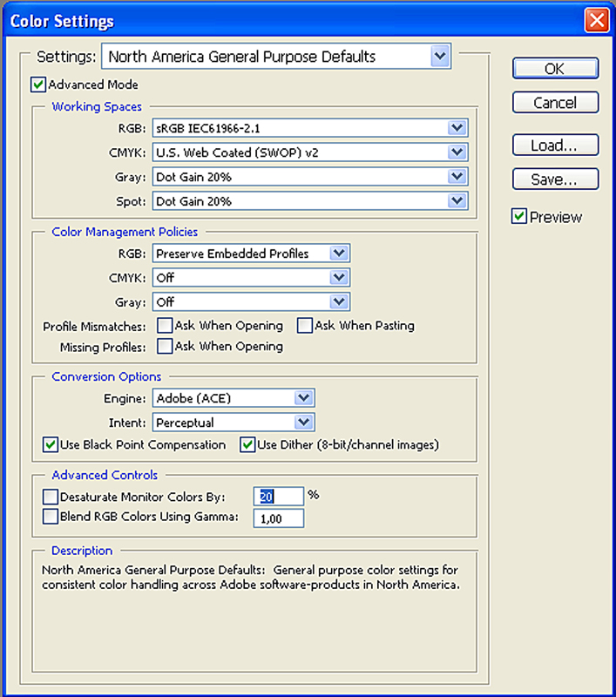Click the Color Settings title bar text
The width and height of the screenshot is (616, 697).
tap(62, 21)
